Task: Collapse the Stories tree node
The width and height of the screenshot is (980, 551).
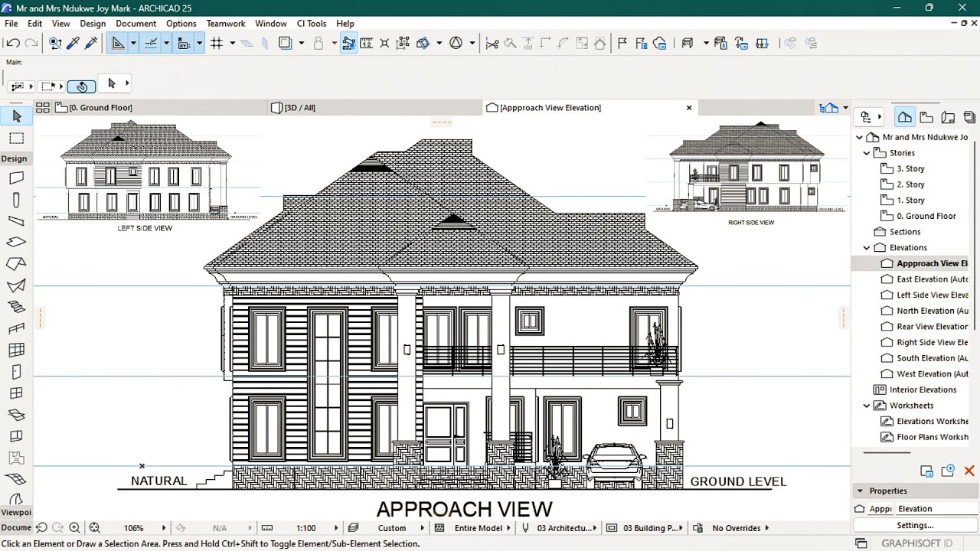Action: click(x=867, y=153)
